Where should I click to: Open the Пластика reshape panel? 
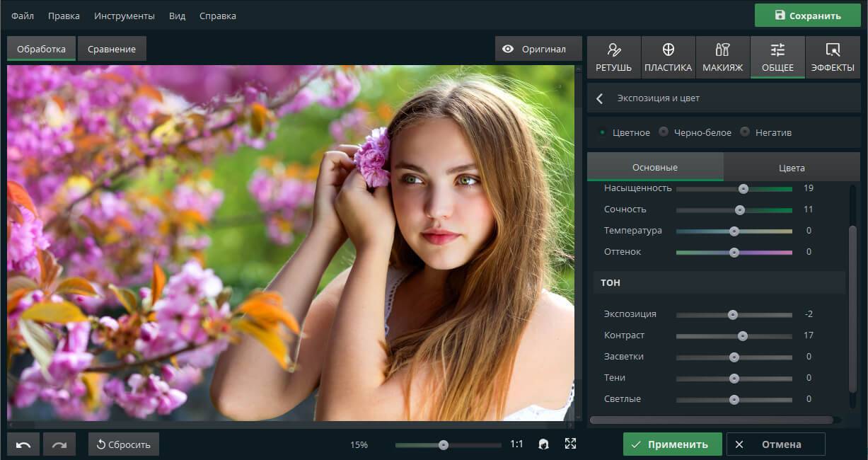point(668,57)
